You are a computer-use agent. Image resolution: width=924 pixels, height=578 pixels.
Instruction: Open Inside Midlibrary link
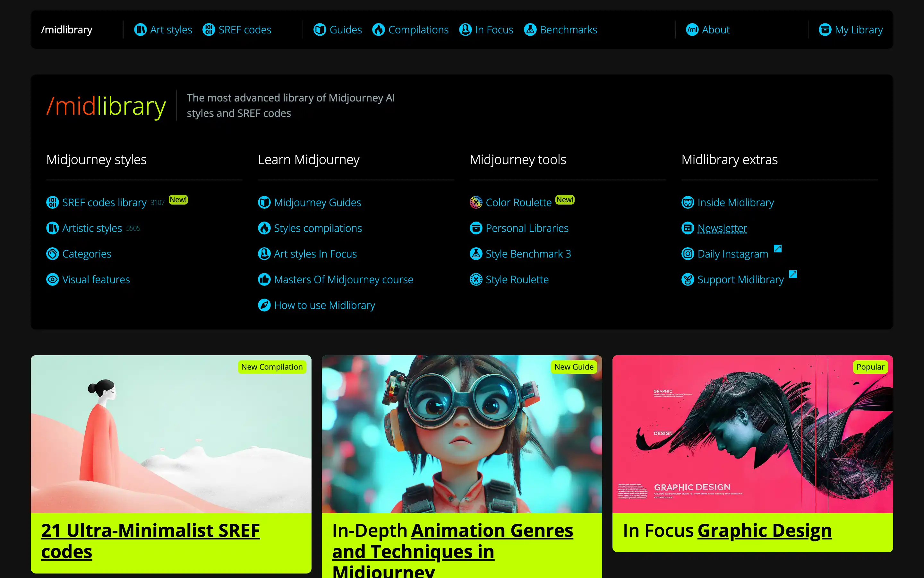[x=735, y=202]
